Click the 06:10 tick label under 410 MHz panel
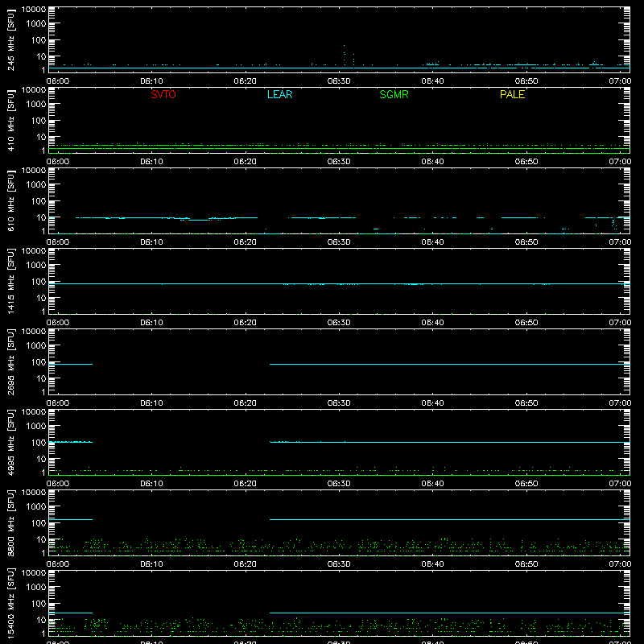Screen dimensions: 644x644 click(151, 162)
